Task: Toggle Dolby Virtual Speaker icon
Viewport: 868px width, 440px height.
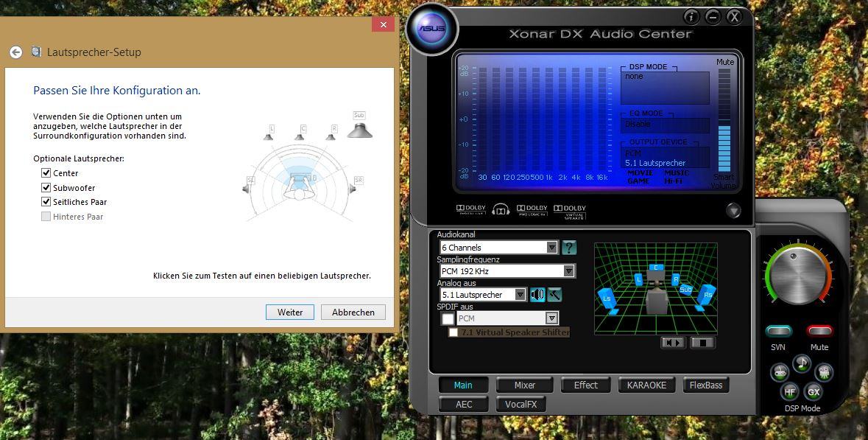Action: point(570,212)
